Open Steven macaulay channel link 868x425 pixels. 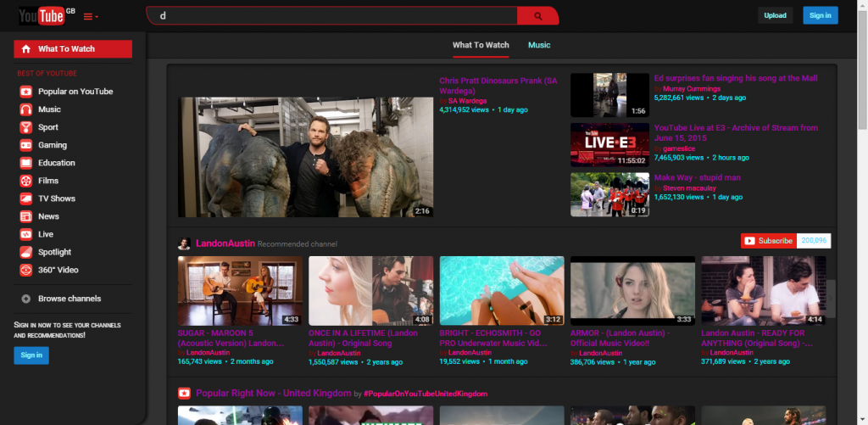689,187
